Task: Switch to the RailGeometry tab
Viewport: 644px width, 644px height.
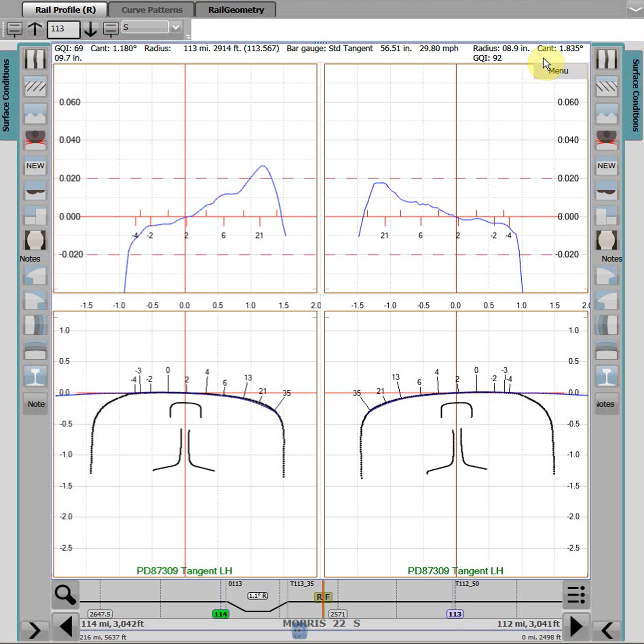Action: [236, 10]
